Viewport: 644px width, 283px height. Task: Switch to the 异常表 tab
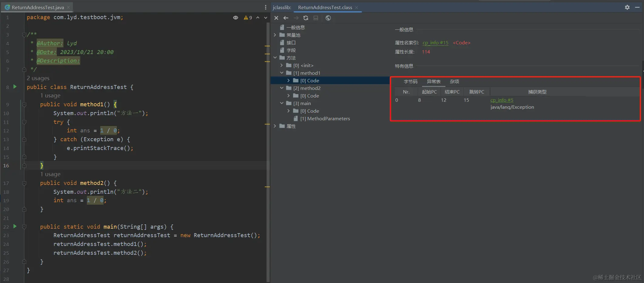coord(434,81)
